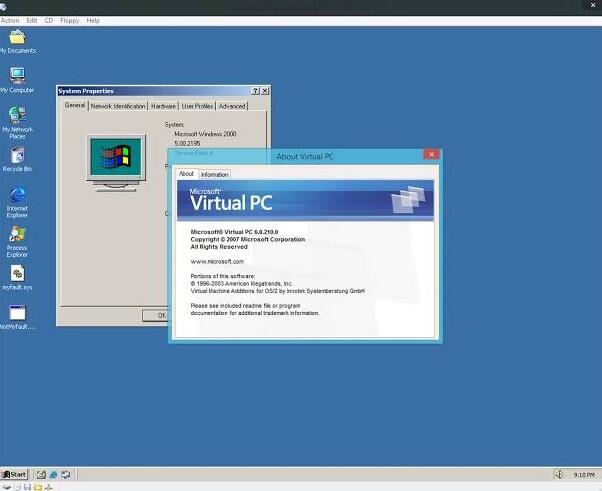Click the Virtual PC title bar icon
The width and height of the screenshot is (602, 491).
pos(3,7)
